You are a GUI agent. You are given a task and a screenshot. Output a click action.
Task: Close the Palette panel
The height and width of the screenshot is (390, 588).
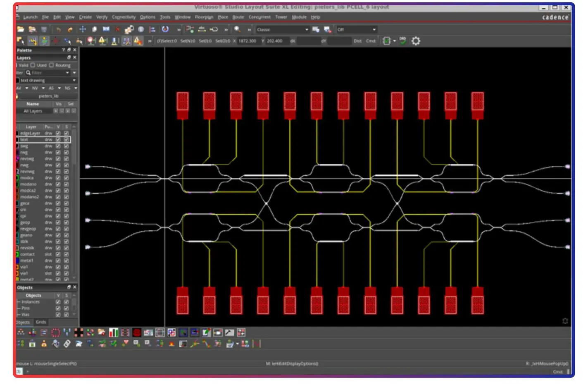[x=75, y=50]
